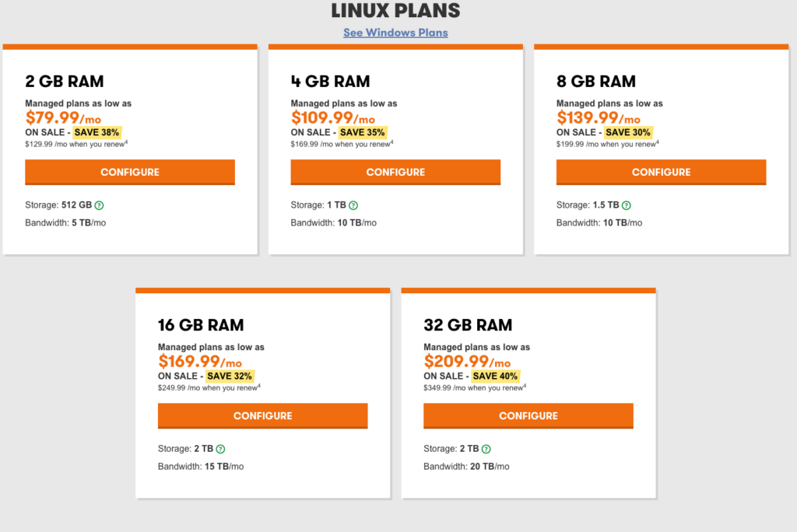Viewport: 797px width, 532px height.
Task: Click the LINUX PLANS page heading
Action: pos(395,11)
